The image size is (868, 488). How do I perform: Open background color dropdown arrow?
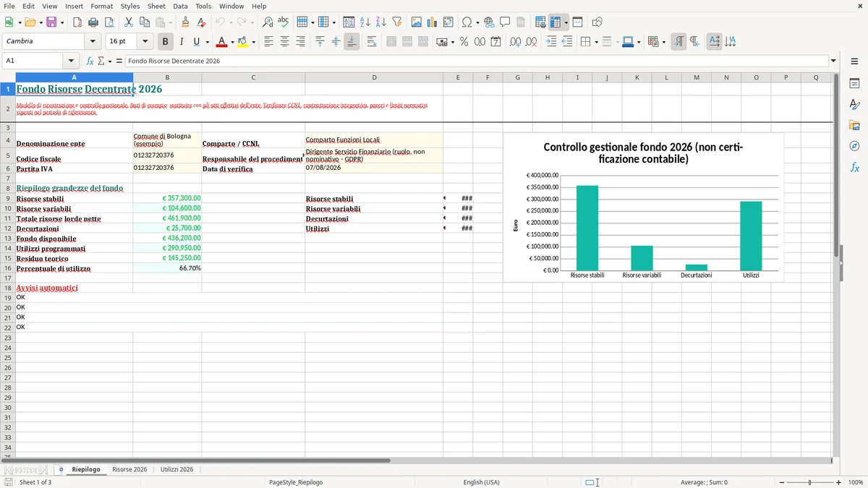coord(253,42)
